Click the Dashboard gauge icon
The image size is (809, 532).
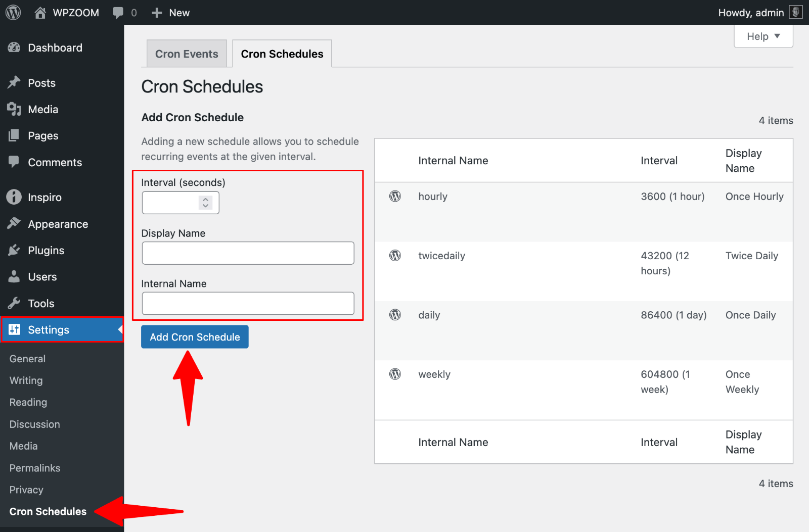pyautogui.click(x=14, y=47)
